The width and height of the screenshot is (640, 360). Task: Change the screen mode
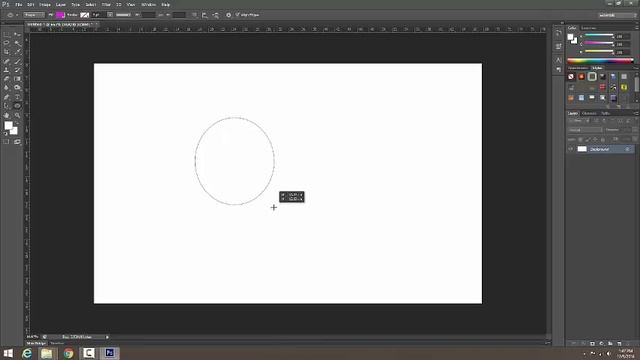[x=17, y=142]
